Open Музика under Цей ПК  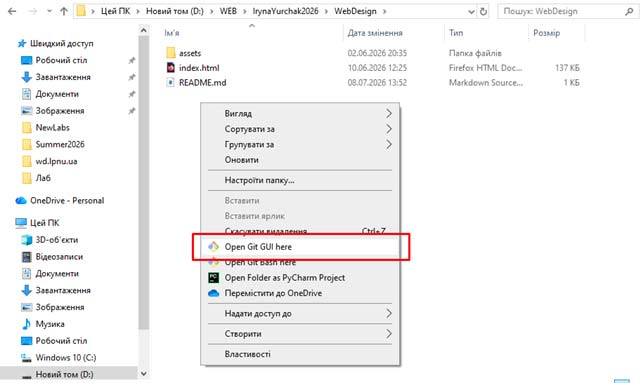coord(50,324)
